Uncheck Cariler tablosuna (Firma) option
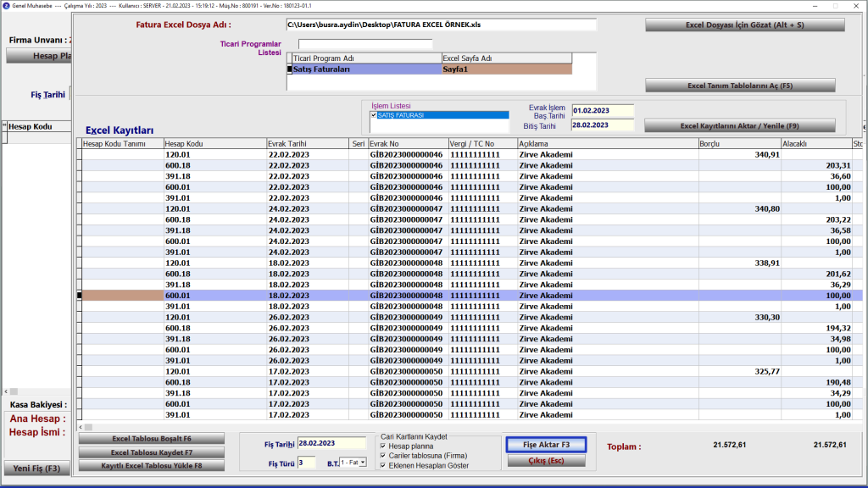Image resolution: width=868 pixels, height=488 pixels. [384, 456]
